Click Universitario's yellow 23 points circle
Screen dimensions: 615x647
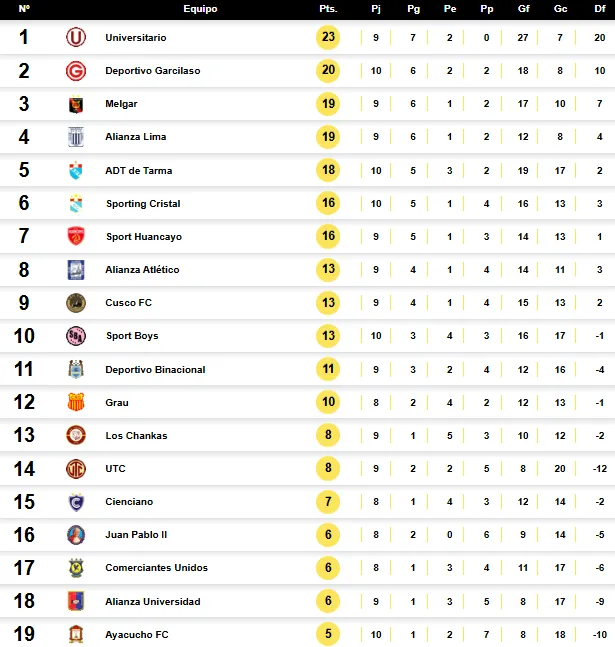328,37
